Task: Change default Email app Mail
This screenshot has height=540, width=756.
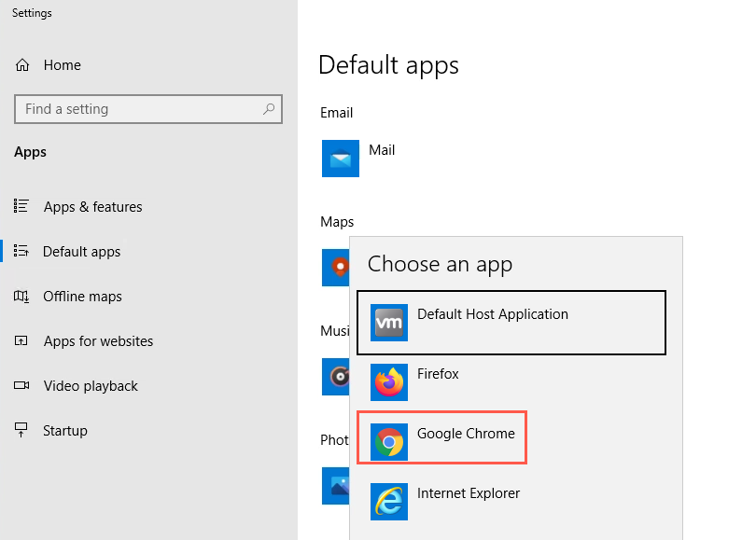Action: pos(382,150)
